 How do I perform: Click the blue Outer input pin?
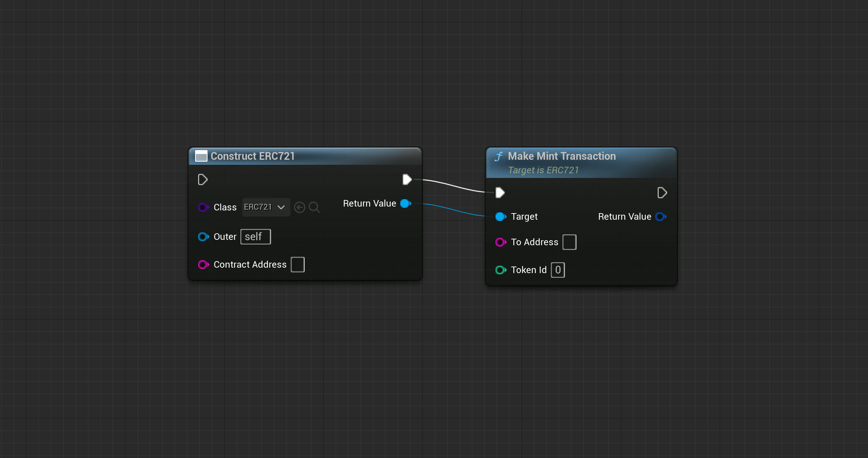[203, 237]
